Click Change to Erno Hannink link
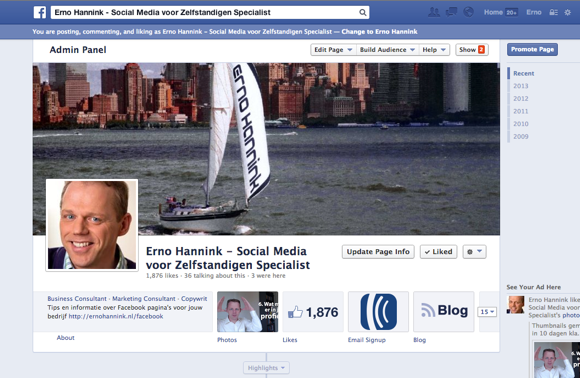This screenshot has width=580, height=378. click(x=379, y=32)
